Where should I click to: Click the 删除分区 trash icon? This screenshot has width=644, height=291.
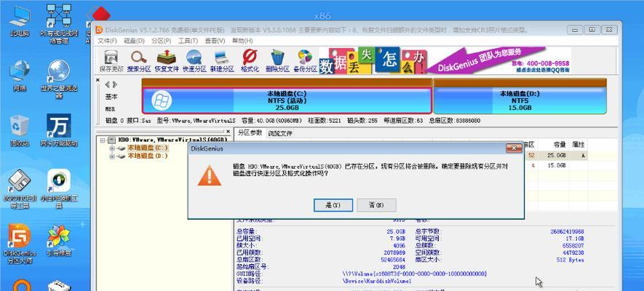click(x=278, y=62)
